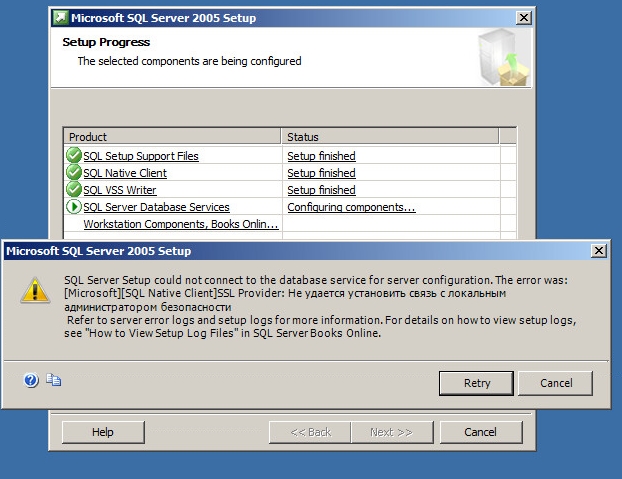Click the setup window title bar icon
The height and width of the screenshot is (479, 622).
tap(62, 18)
